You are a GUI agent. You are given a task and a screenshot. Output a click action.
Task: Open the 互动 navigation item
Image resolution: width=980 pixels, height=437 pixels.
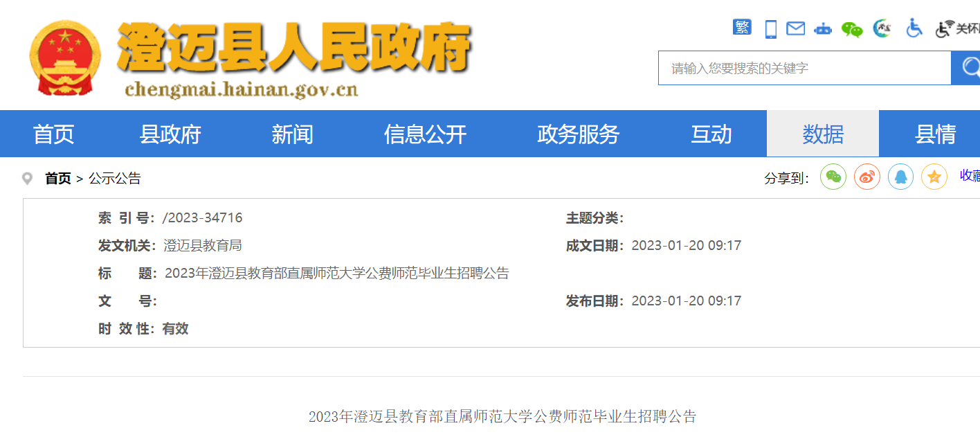pos(711,134)
